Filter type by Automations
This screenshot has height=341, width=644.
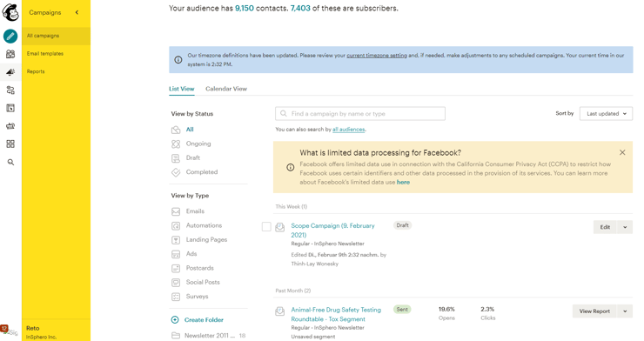coord(204,225)
